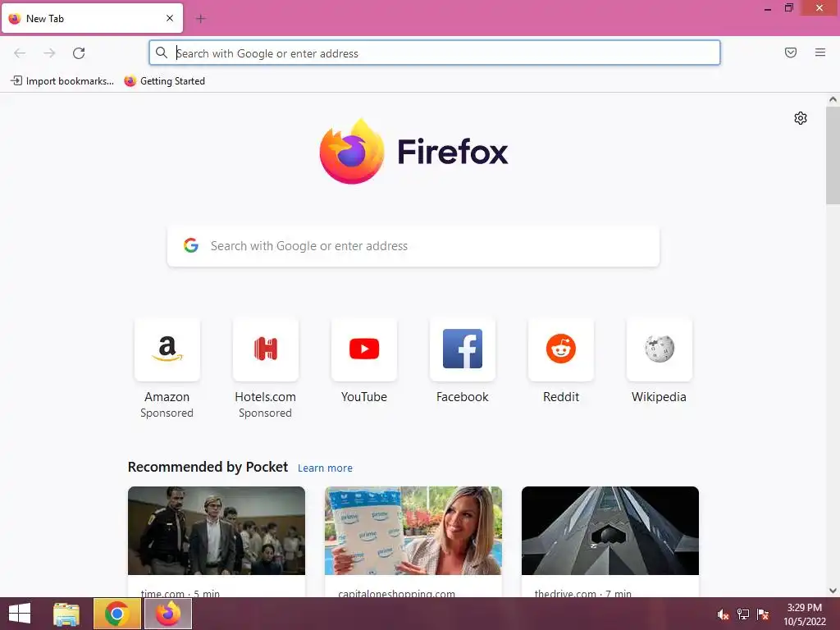Click the muted volume tray icon
The height and width of the screenshot is (630, 840).
coord(724,614)
